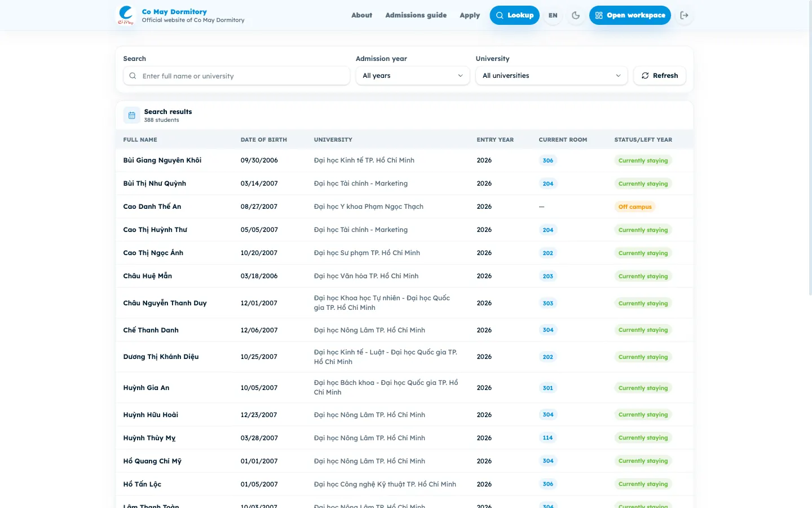
Task: Open the workspace via grid icon button
Action: click(630, 15)
